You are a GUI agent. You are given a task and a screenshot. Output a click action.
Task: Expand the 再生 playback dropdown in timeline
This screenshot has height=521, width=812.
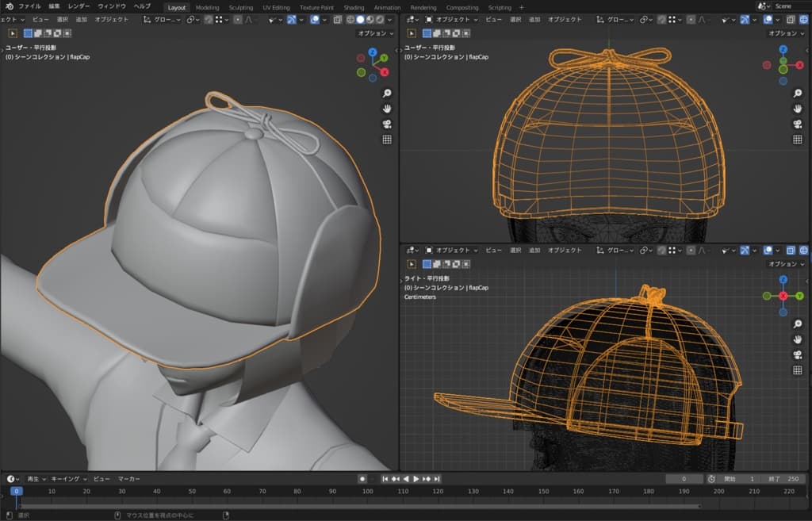(36, 479)
